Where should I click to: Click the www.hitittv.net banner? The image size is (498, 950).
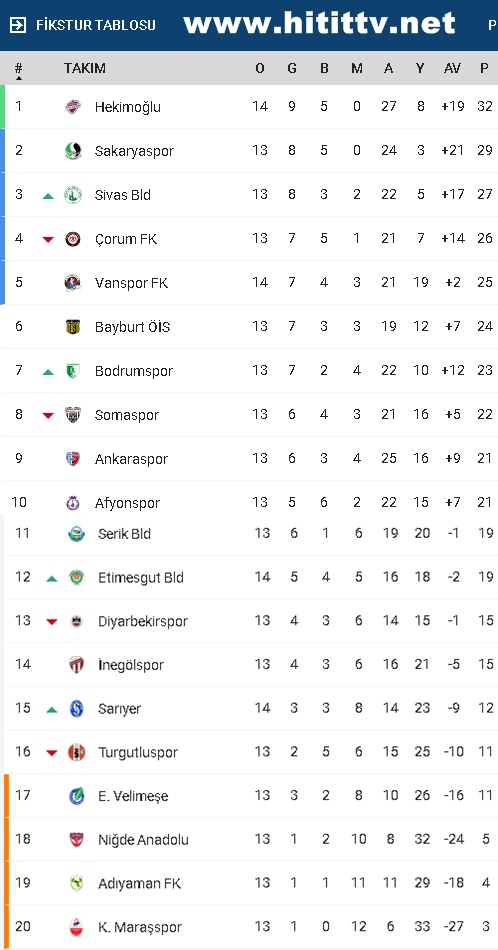tap(319, 24)
